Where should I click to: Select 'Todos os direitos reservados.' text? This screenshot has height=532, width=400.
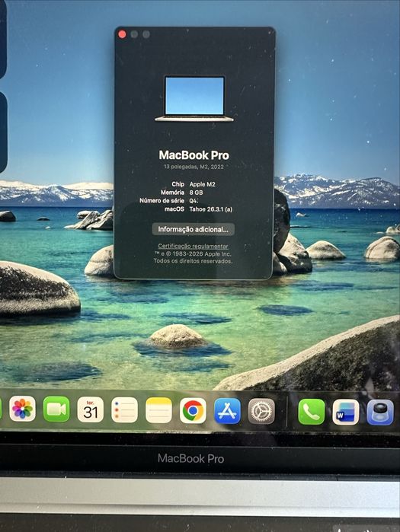pyautogui.click(x=193, y=261)
